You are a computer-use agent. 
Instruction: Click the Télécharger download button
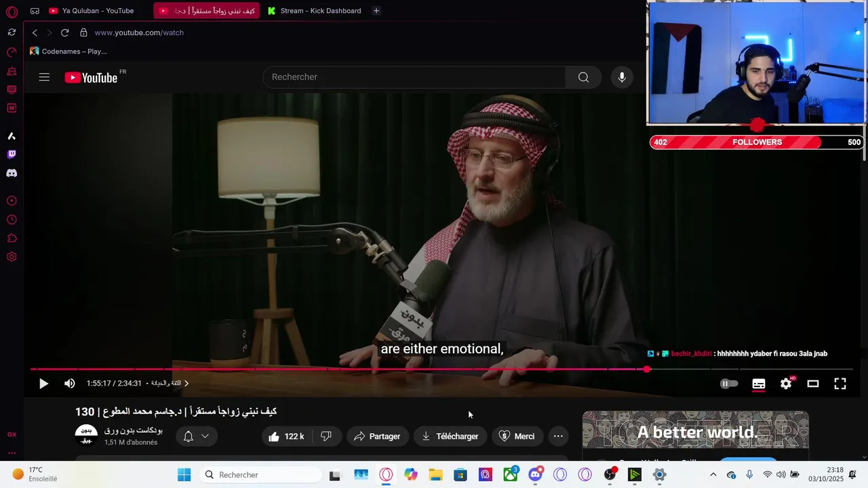coord(450,436)
